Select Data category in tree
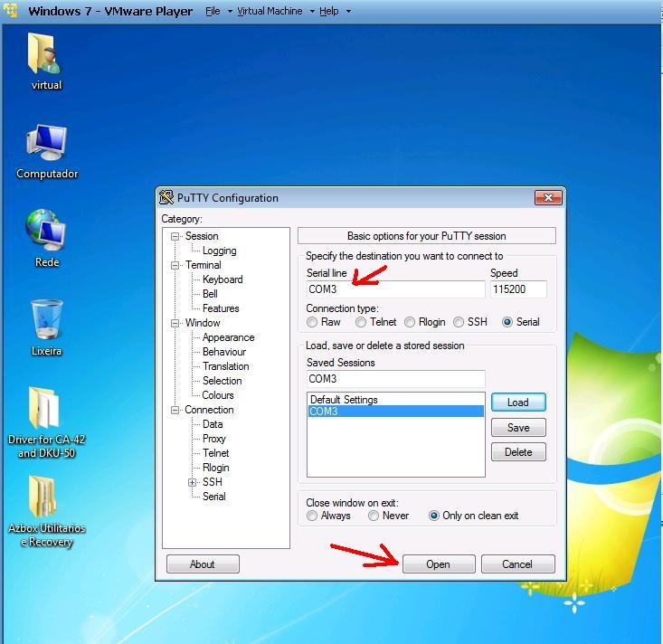 [x=213, y=424]
